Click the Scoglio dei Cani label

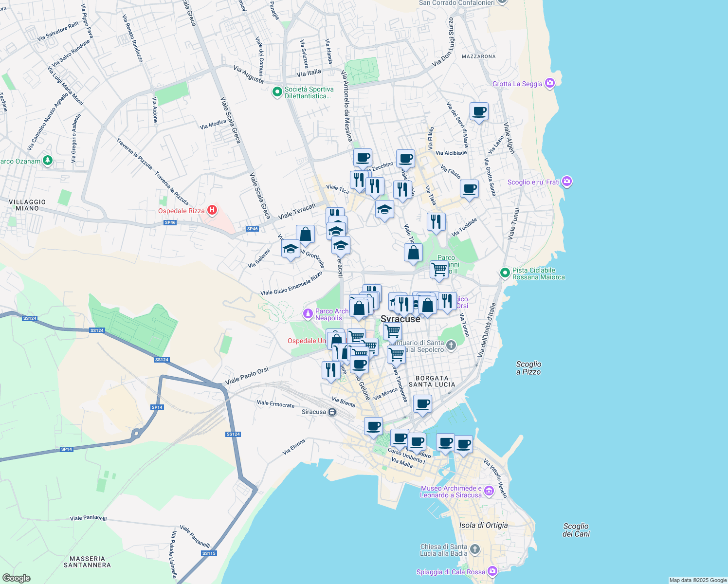click(576, 530)
